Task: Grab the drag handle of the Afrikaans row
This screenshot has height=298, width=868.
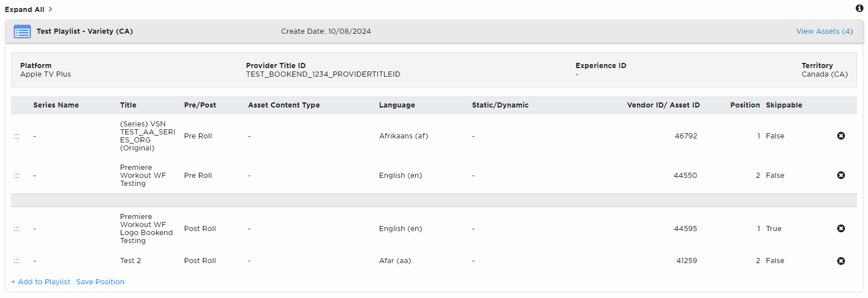Action: [x=17, y=136]
